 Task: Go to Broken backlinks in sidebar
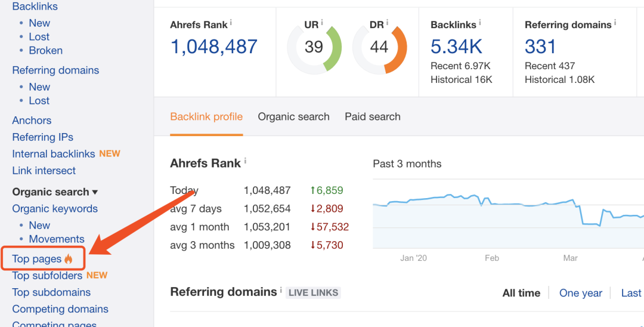click(x=45, y=51)
